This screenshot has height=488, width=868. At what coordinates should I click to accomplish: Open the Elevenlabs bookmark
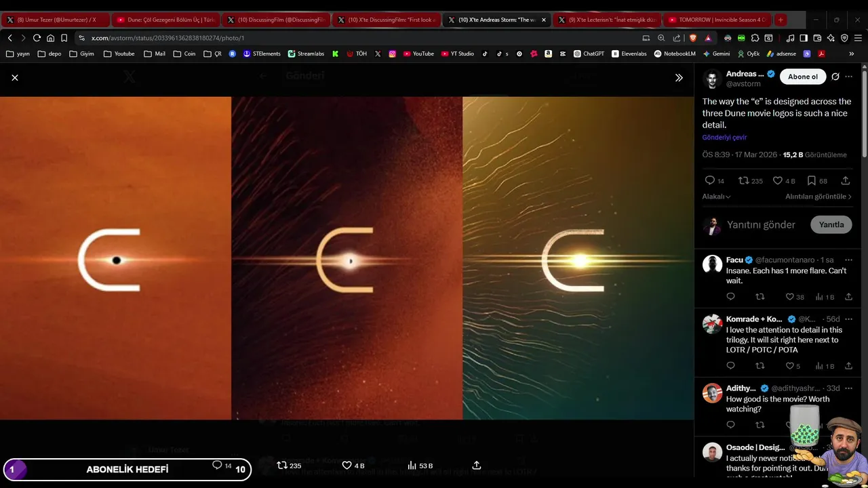[629, 54]
